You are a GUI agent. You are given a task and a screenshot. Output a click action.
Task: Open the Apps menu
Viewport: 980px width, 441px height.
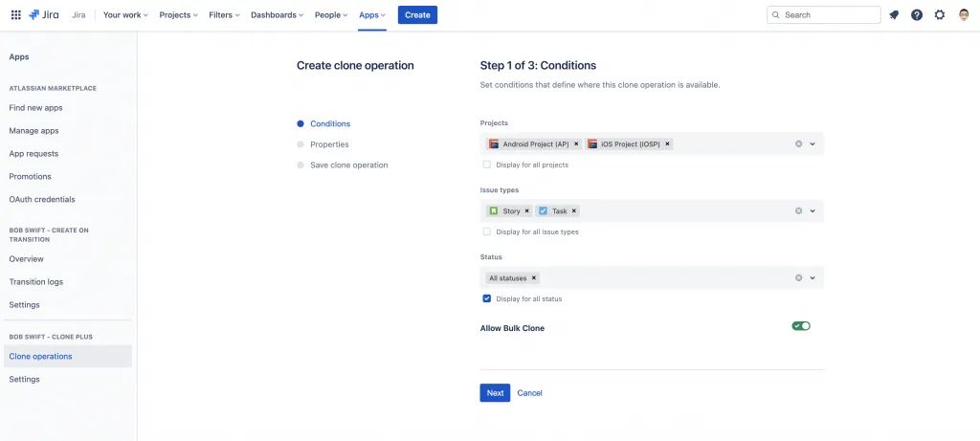click(372, 15)
